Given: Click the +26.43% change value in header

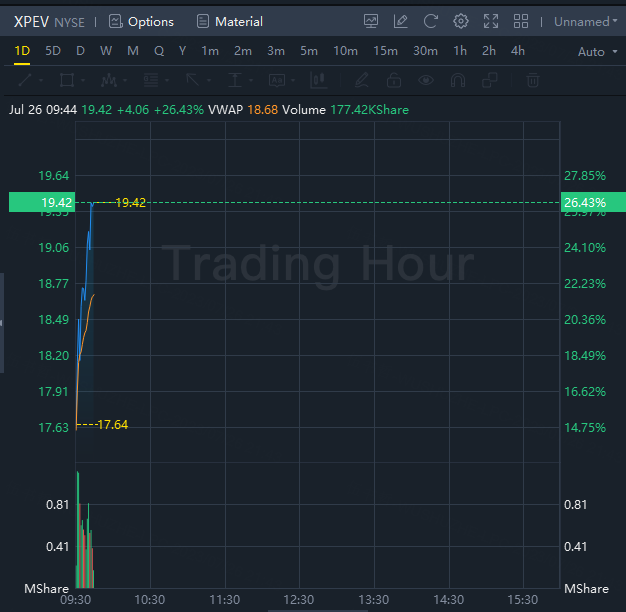Looking at the screenshot, I should tap(179, 110).
